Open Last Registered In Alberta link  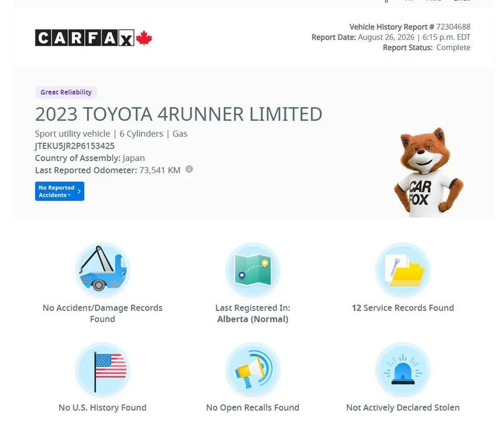tap(253, 314)
